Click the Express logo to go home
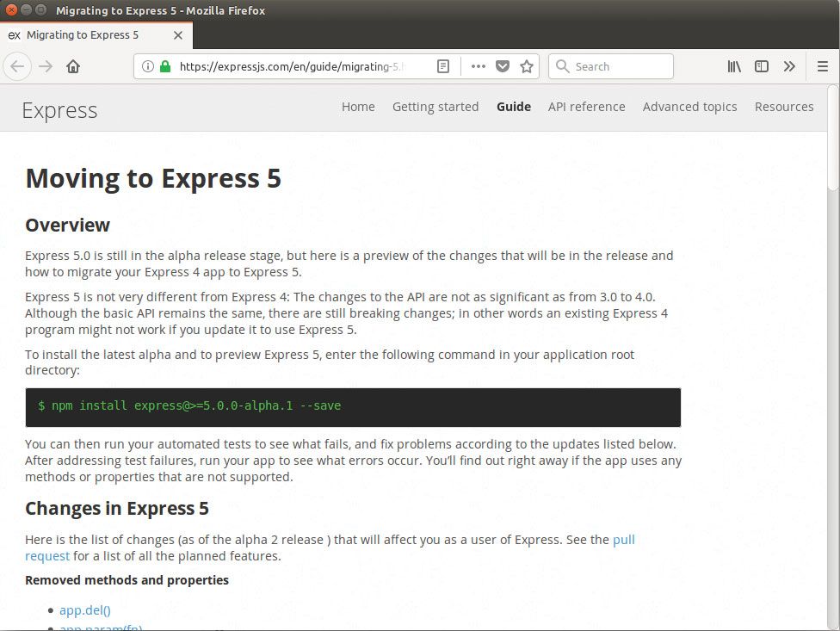840x631 pixels. (x=59, y=109)
